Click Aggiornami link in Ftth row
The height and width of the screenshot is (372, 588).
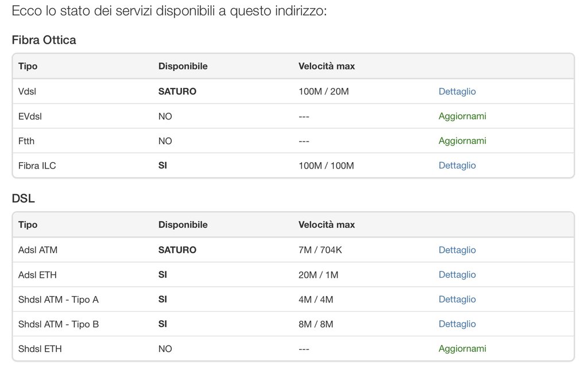tap(462, 141)
